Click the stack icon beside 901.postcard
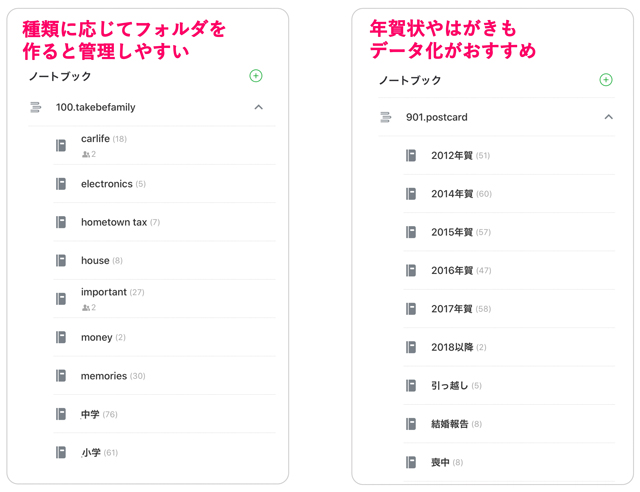 click(385, 117)
